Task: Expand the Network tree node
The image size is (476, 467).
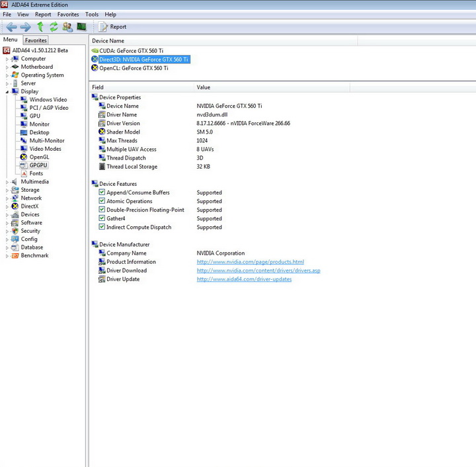Action: [x=7, y=198]
